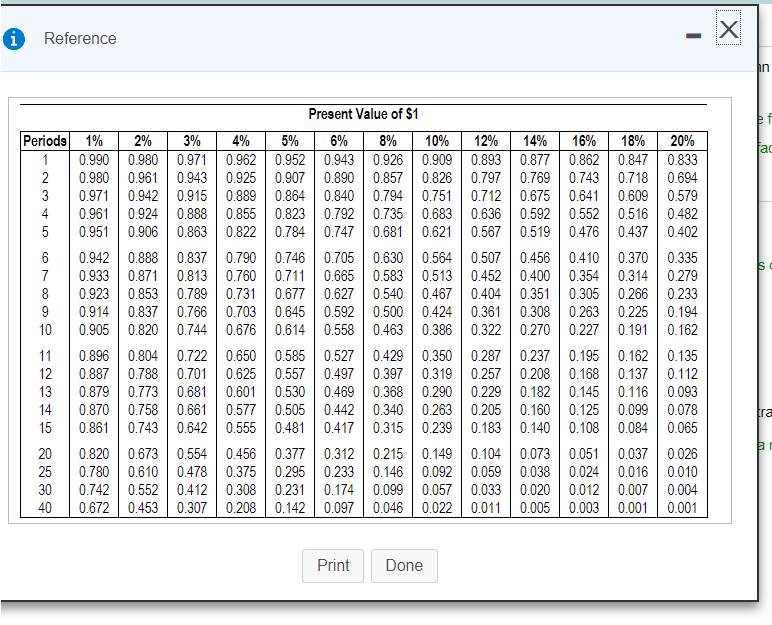The width and height of the screenshot is (772, 625).
Task: Click the 0.744 value in 3% column
Action: (x=192, y=330)
